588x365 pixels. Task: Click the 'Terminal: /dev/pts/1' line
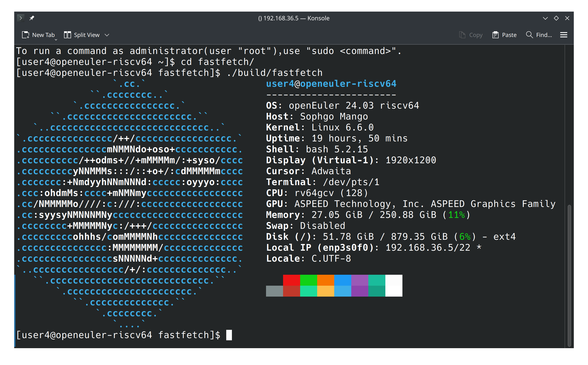(x=323, y=182)
